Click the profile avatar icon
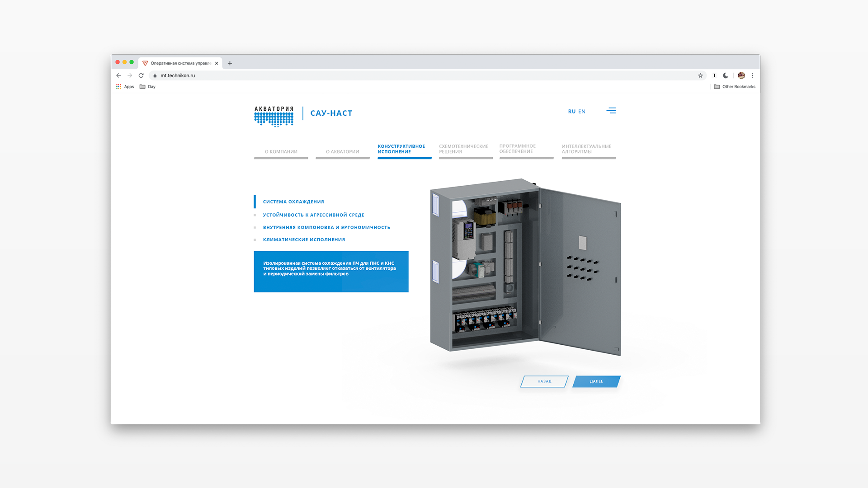Image resolution: width=868 pixels, height=488 pixels. 741,75
